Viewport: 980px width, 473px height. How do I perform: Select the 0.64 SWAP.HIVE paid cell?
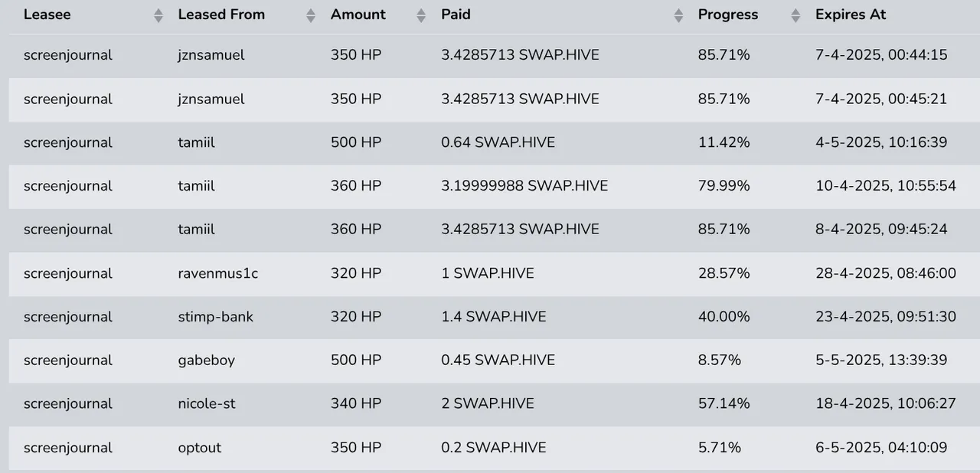pyautogui.click(x=498, y=142)
